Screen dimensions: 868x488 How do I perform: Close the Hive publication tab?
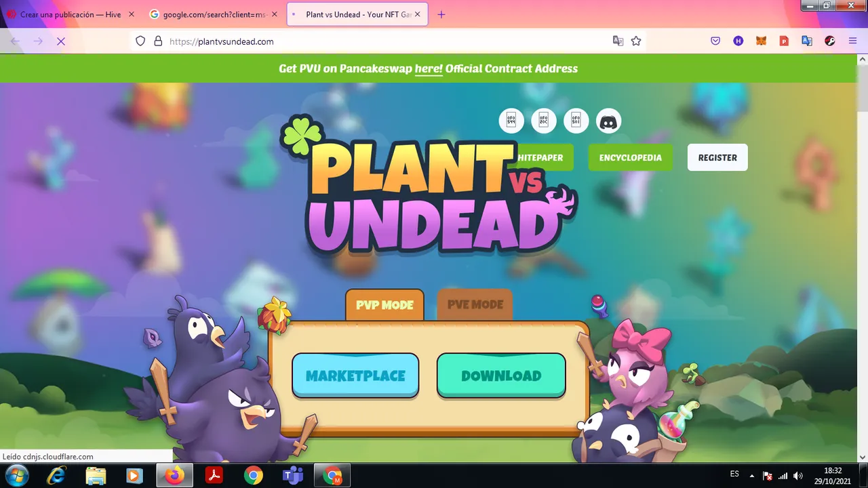(132, 14)
